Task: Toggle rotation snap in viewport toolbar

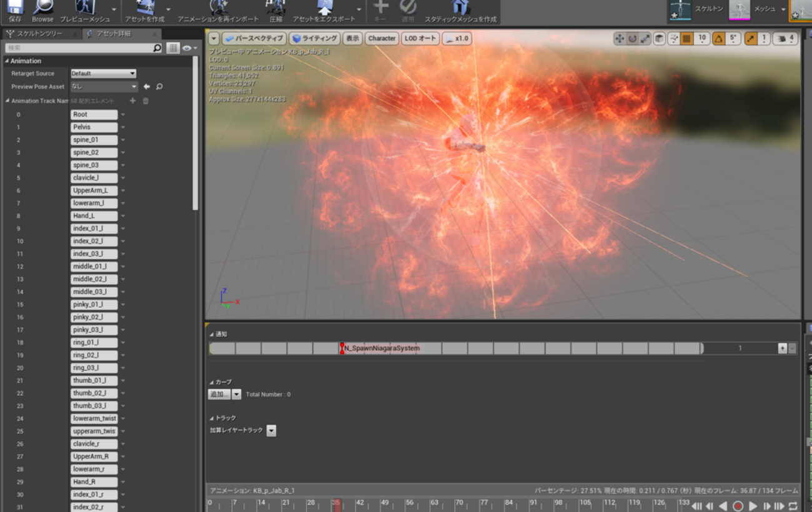Action: tap(718, 39)
